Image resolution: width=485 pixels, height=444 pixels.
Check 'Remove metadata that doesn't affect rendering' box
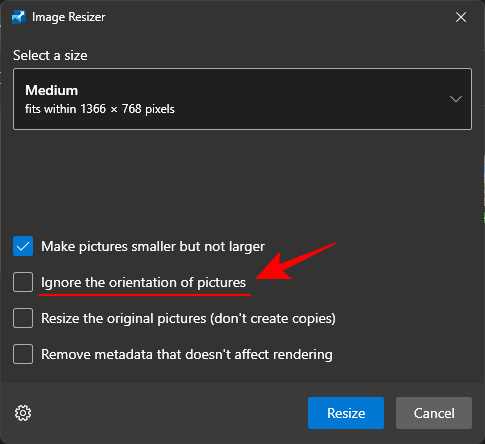click(x=23, y=354)
